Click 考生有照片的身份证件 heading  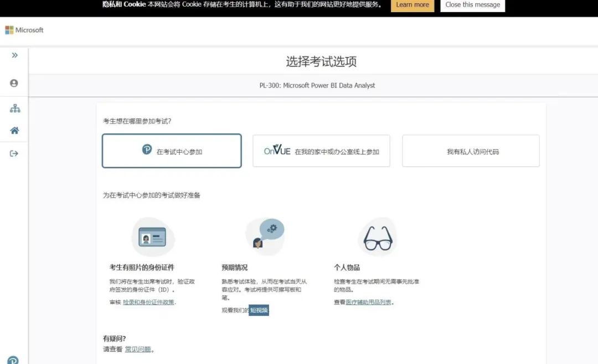pos(142,268)
